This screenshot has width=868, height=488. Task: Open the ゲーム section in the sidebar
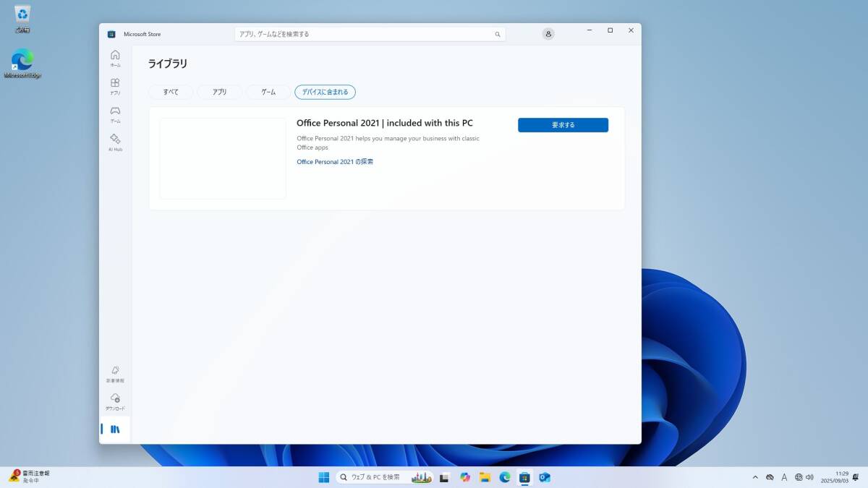[115, 114]
